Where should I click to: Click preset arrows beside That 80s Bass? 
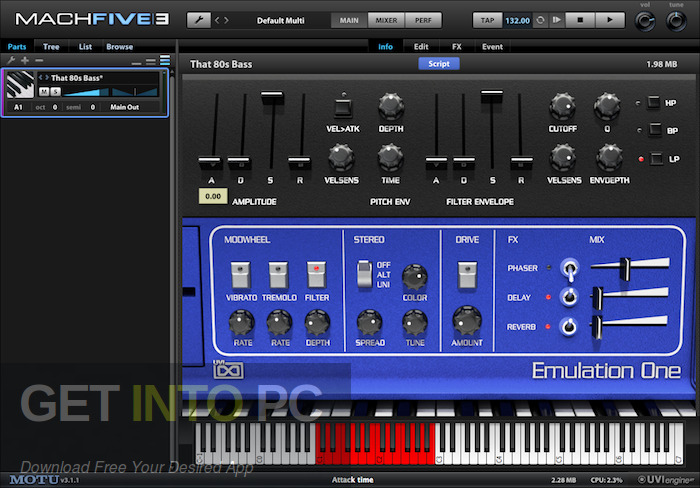43,78
